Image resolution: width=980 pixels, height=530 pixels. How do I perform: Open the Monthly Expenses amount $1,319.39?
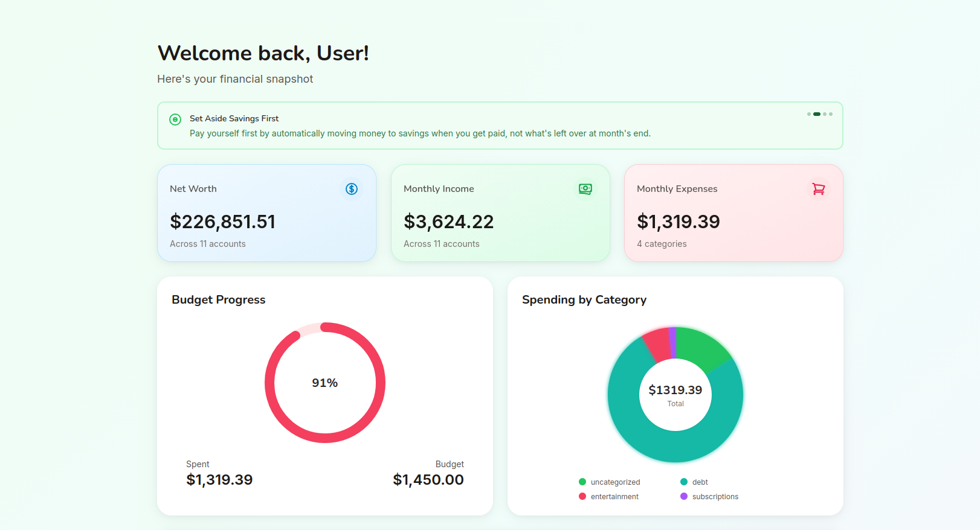point(678,222)
